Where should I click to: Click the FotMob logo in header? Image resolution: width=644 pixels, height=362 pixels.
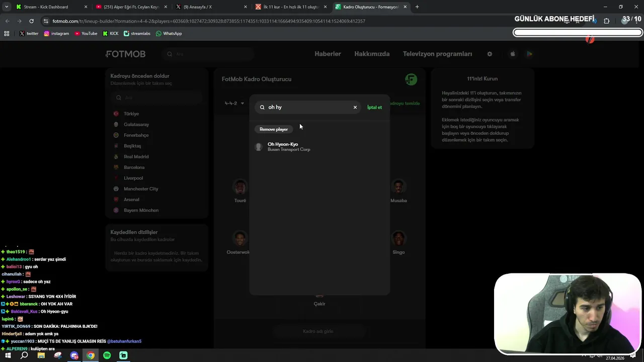(125, 54)
